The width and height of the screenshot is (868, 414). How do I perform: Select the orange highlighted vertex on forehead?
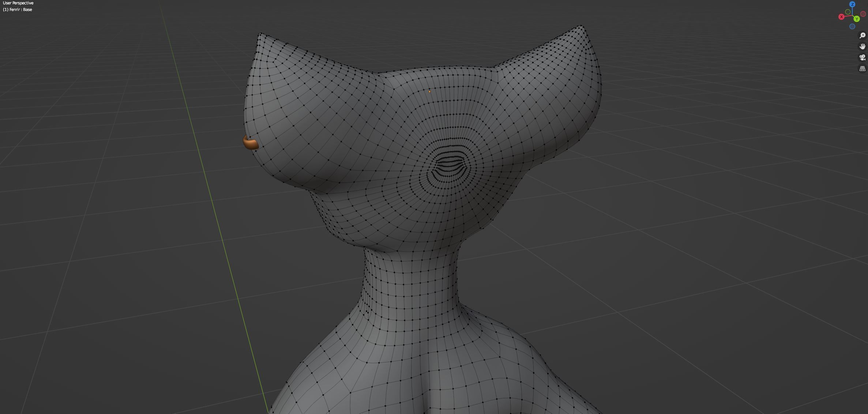(x=429, y=92)
